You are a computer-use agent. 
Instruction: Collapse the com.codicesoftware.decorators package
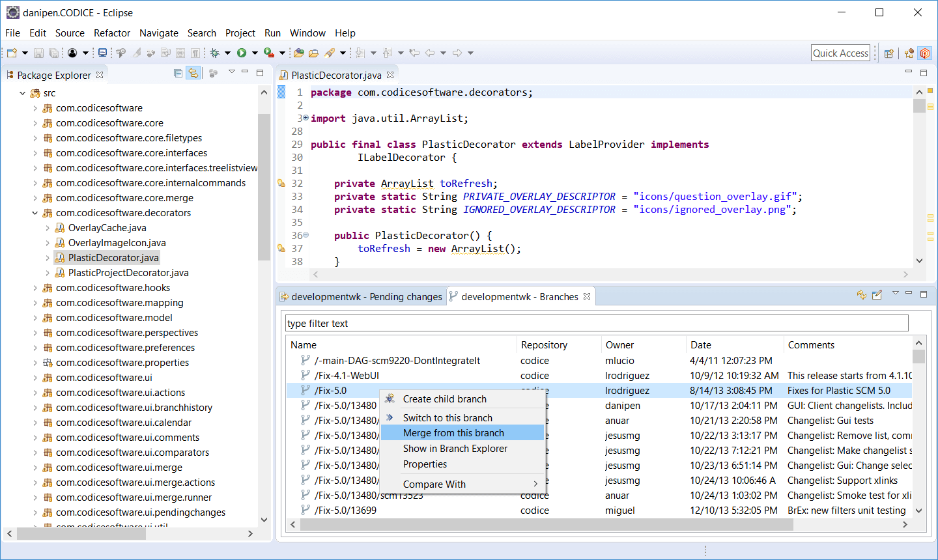[x=35, y=213]
